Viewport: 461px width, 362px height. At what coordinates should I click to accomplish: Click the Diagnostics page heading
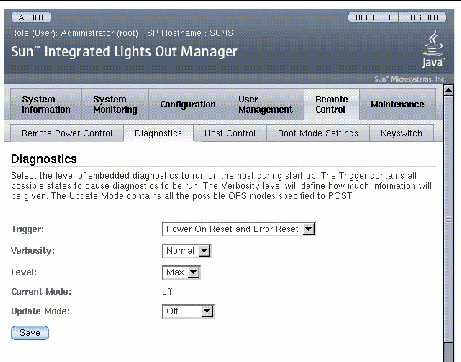pyautogui.click(x=44, y=159)
